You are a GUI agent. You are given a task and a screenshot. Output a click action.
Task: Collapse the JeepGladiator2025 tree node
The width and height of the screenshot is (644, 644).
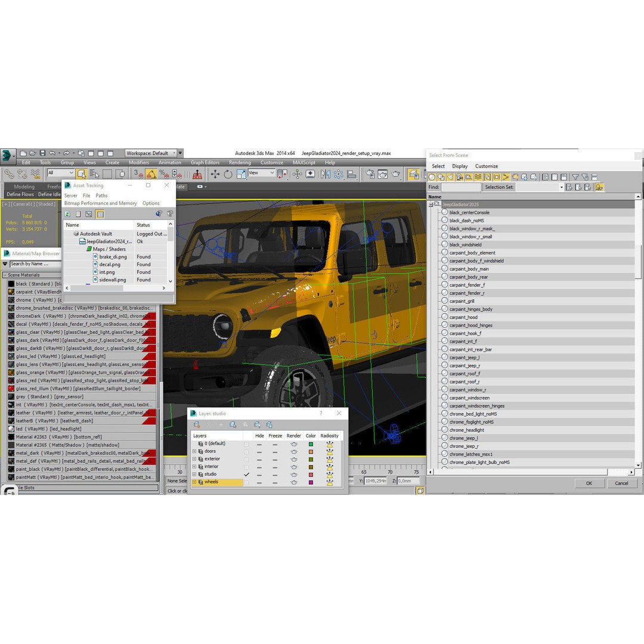(431, 203)
